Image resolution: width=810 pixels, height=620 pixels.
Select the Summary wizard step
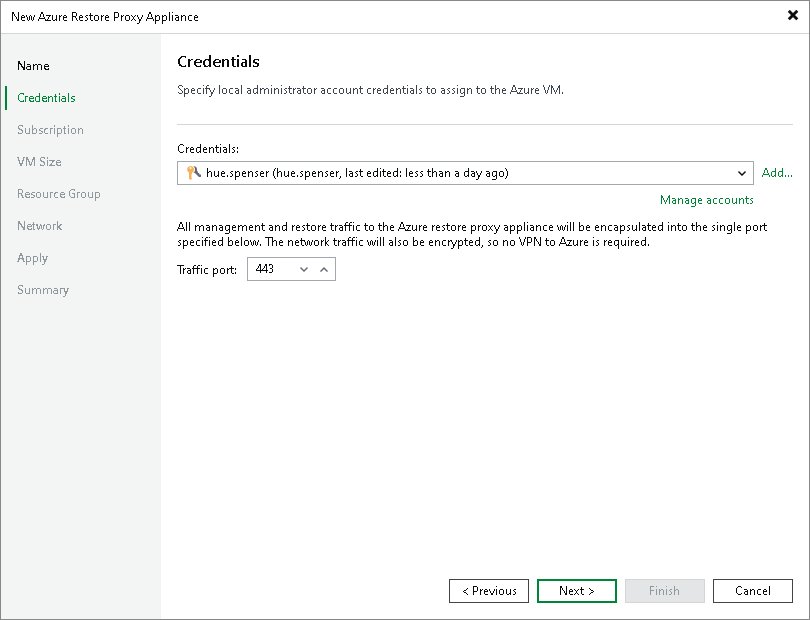pos(43,290)
